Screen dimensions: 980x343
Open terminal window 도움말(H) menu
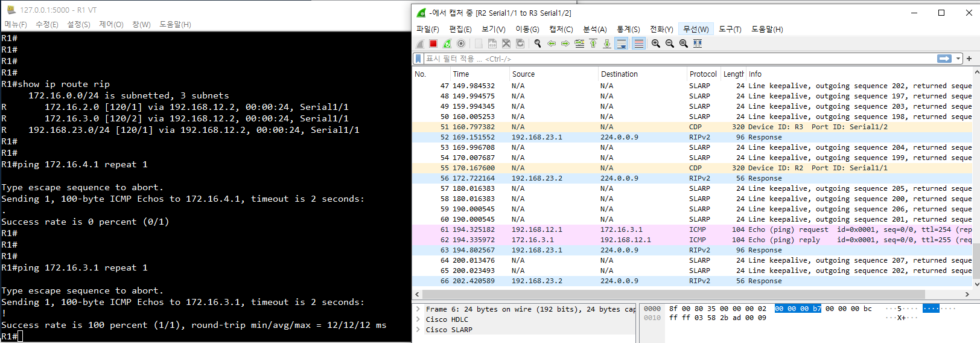tap(175, 24)
